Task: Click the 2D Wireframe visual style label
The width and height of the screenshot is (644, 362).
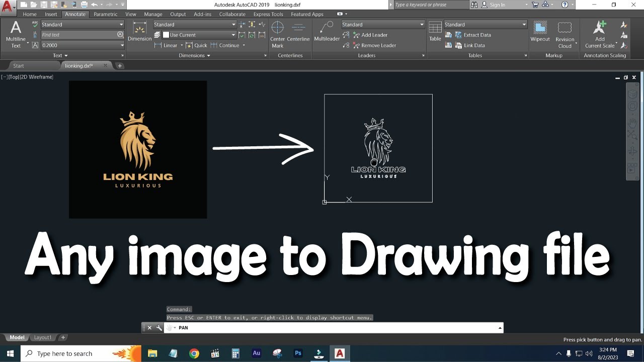Action: [36, 77]
